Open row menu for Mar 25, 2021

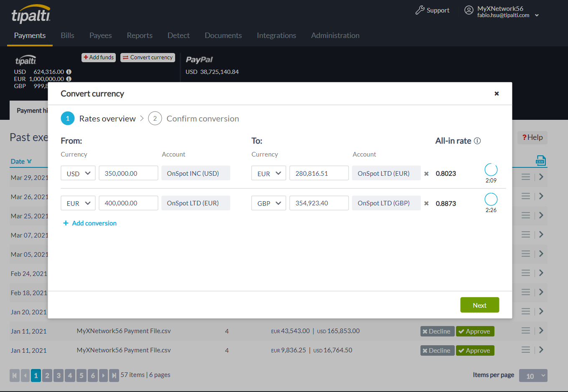[526, 215]
